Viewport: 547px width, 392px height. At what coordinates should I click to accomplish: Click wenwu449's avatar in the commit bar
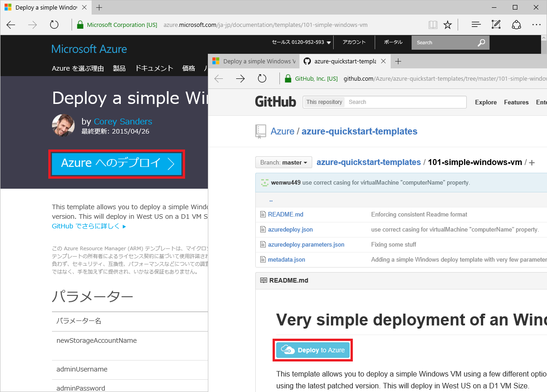[x=264, y=182]
